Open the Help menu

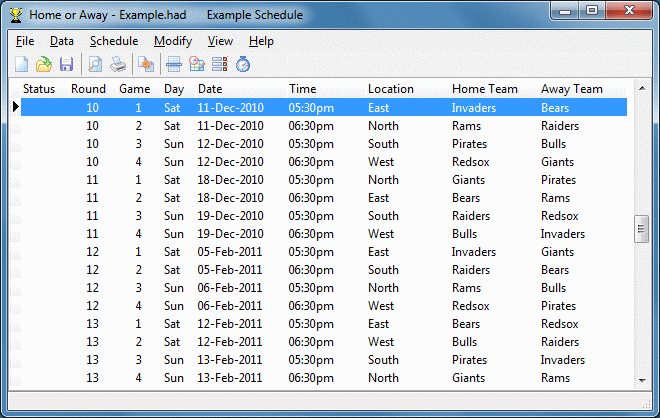click(x=261, y=41)
